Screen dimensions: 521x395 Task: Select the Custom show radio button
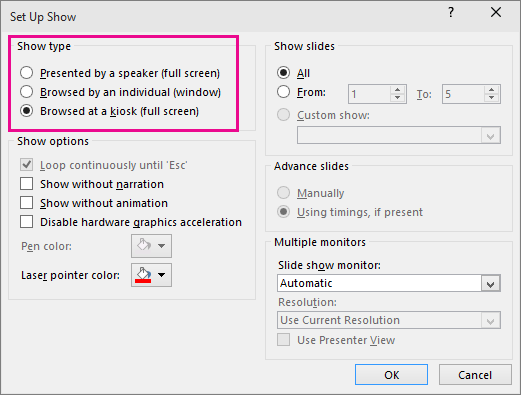[283, 115]
